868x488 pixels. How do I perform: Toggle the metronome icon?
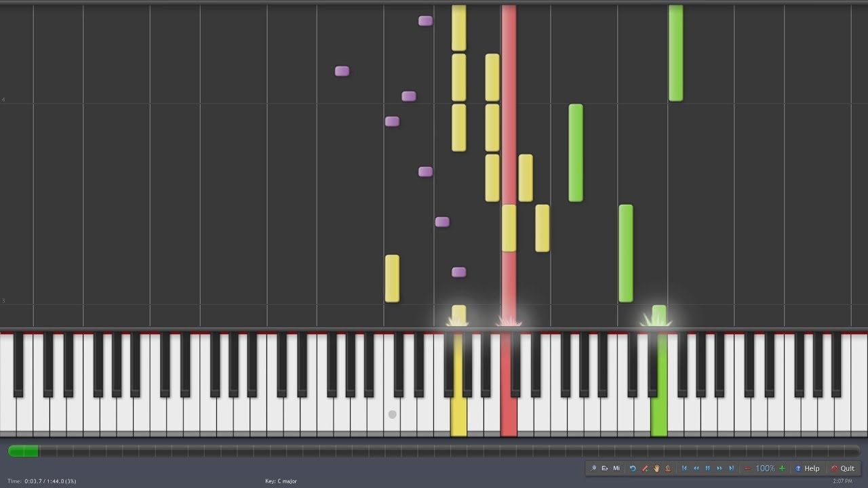pos(668,468)
